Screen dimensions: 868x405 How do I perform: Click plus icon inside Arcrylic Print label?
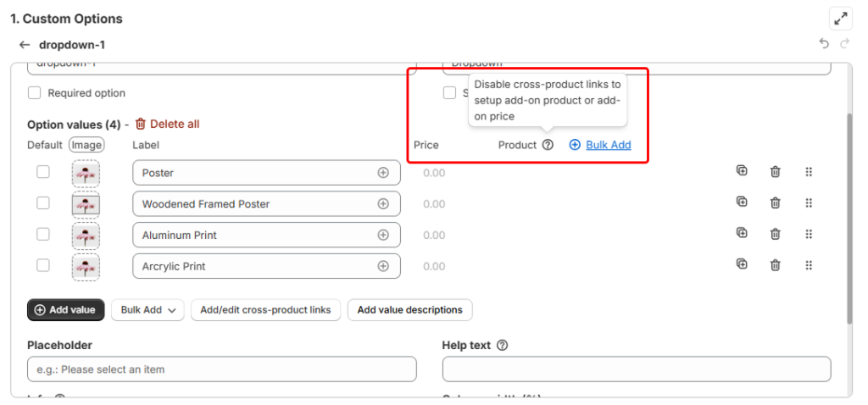pyautogui.click(x=383, y=266)
